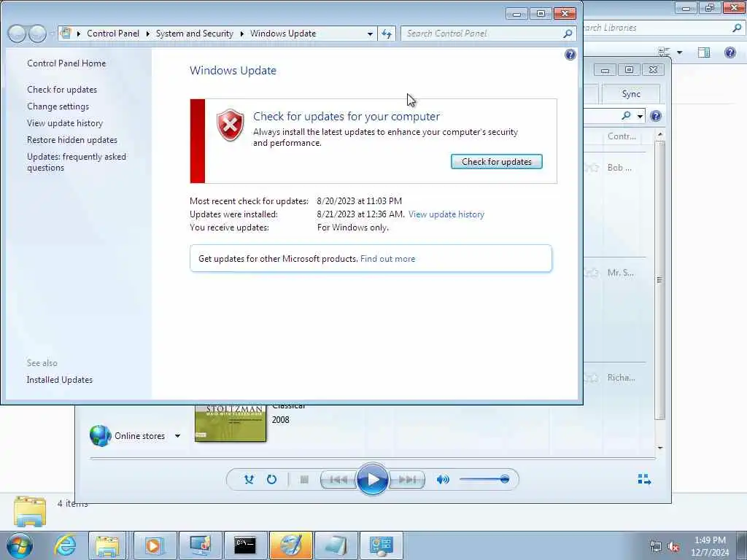The image size is (747, 560).
Task: Select Check for updates in the sidebar
Action: click(62, 90)
